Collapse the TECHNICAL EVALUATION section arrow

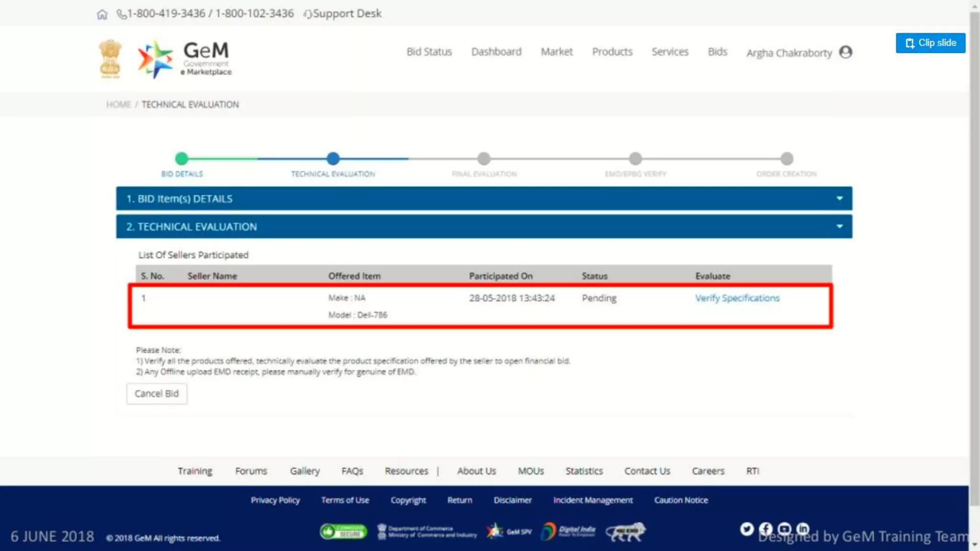coord(839,226)
